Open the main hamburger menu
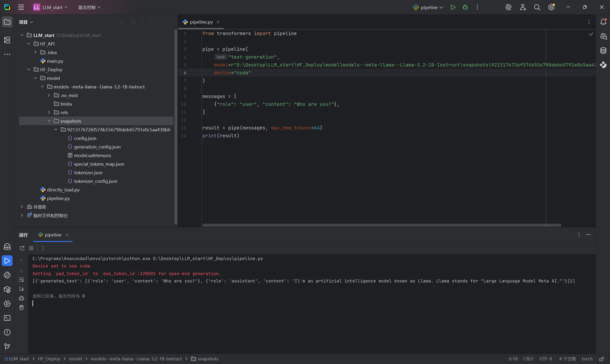 pos(21,7)
